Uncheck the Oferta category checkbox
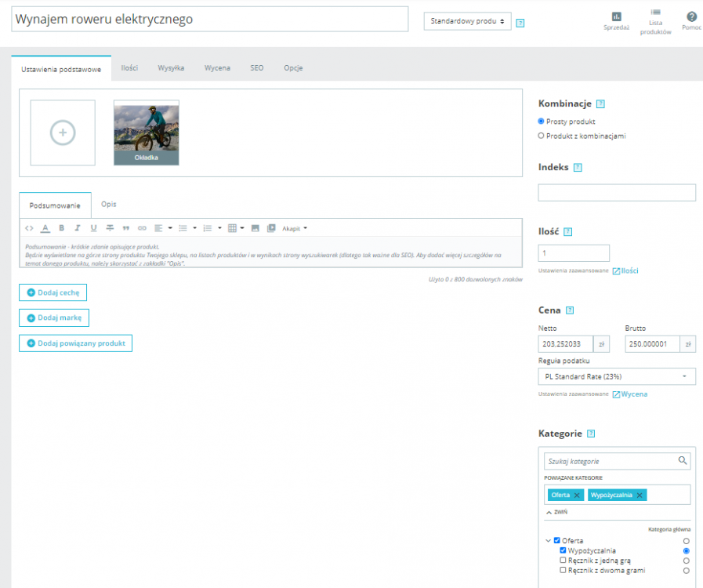 coord(557,540)
